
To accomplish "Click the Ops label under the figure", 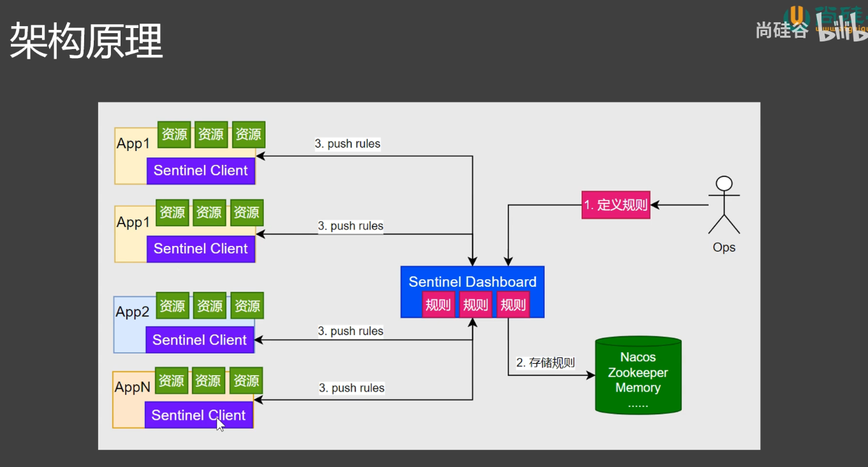I will [724, 247].
